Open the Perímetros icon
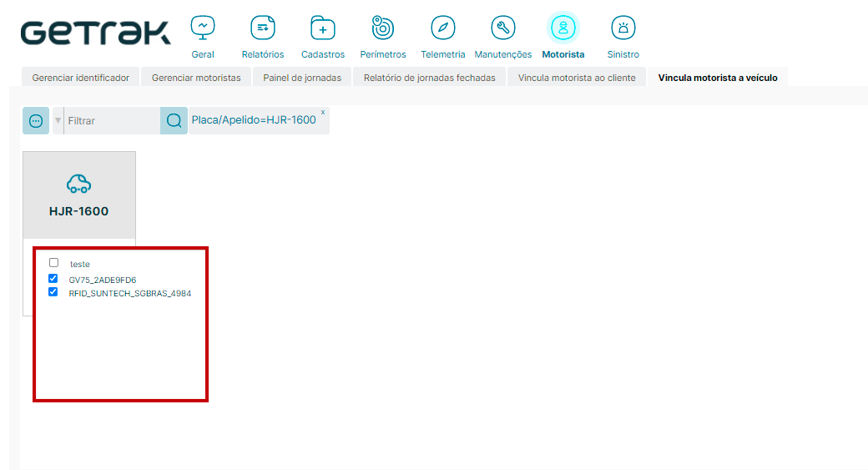 [382, 28]
